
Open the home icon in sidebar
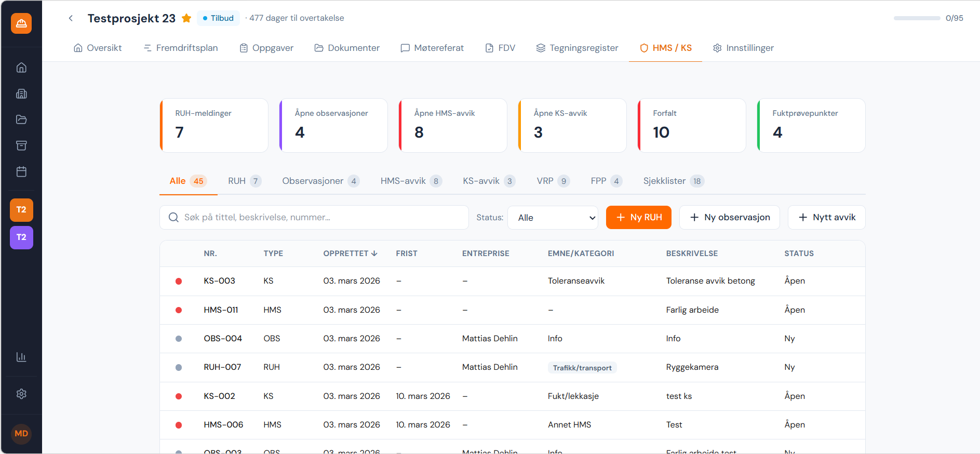pyautogui.click(x=21, y=68)
